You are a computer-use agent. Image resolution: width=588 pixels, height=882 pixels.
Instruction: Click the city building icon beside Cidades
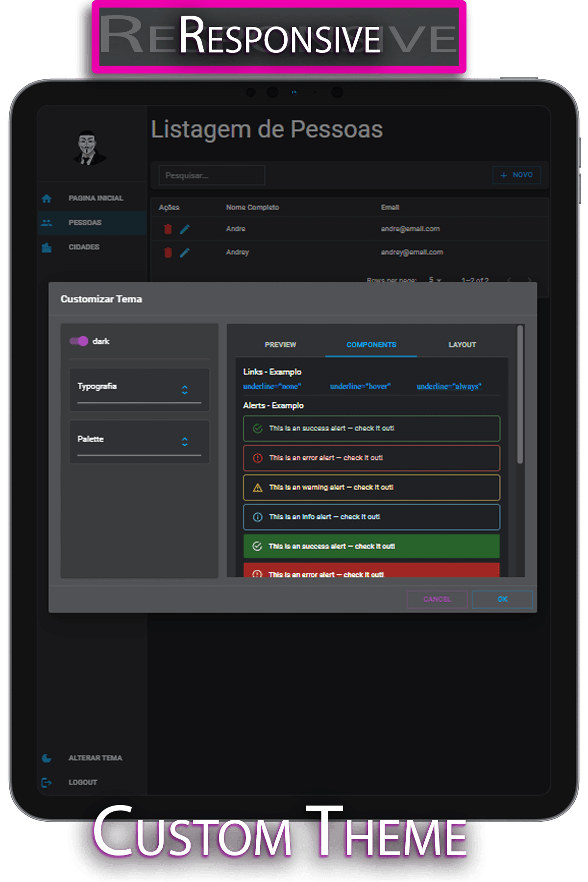click(47, 247)
